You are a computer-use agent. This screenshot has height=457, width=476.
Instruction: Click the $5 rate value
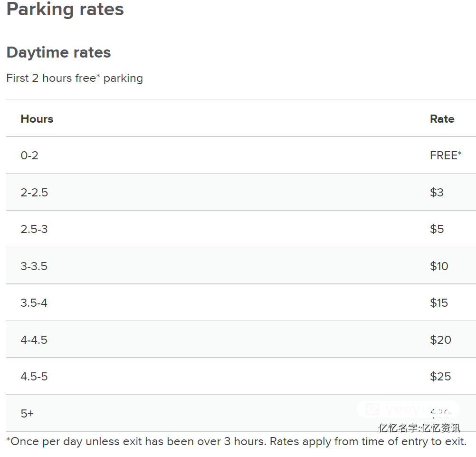click(437, 229)
